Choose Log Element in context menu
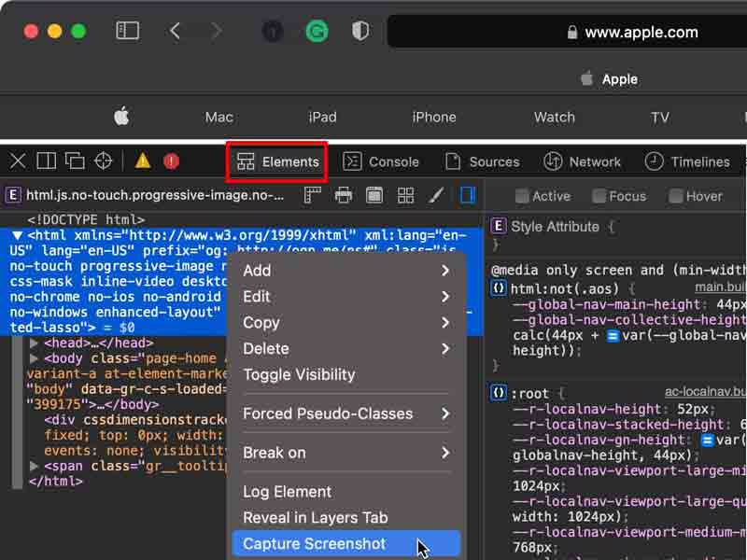 [x=346, y=492]
